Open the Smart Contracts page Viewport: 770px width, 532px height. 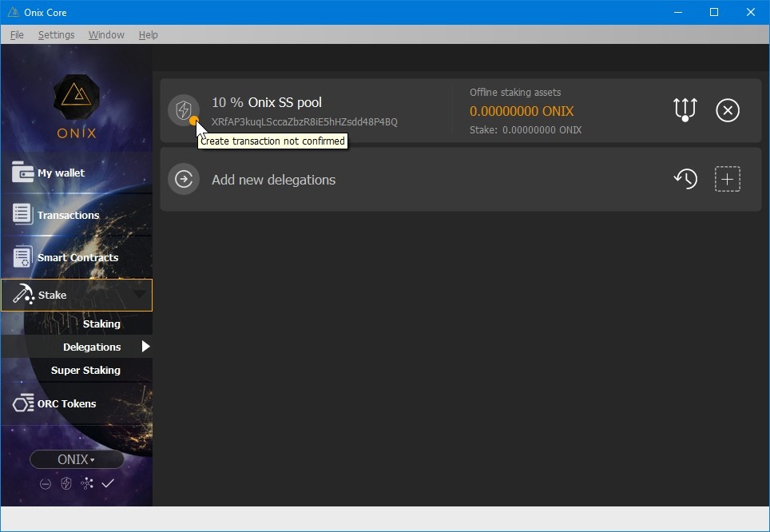click(77, 257)
